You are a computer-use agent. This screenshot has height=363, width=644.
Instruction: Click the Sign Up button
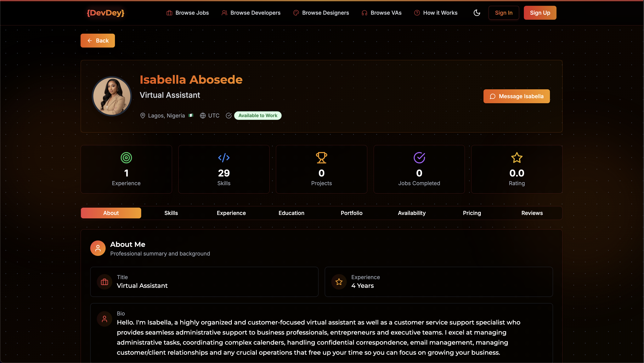[540, 13]
